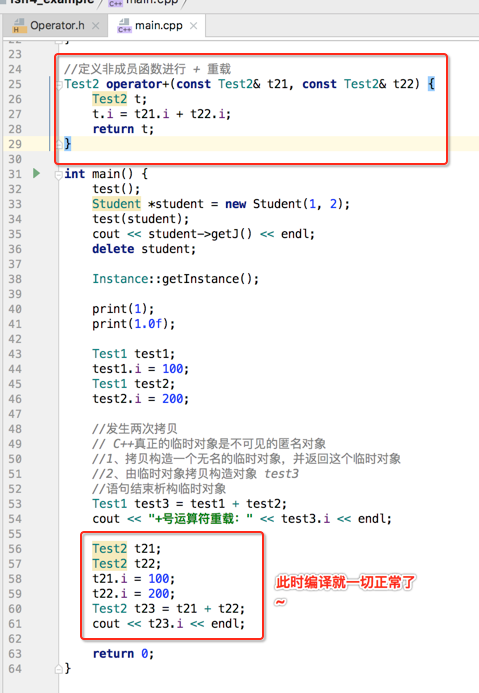
Task: Switch to the Operator.h editor tab
Action: coord(57,26)
